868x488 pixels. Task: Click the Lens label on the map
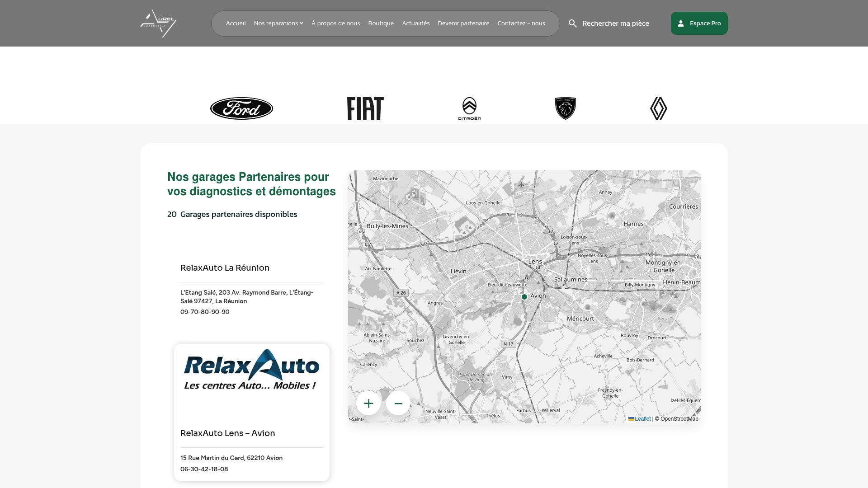pyautogui.click(x=535, y=262)
